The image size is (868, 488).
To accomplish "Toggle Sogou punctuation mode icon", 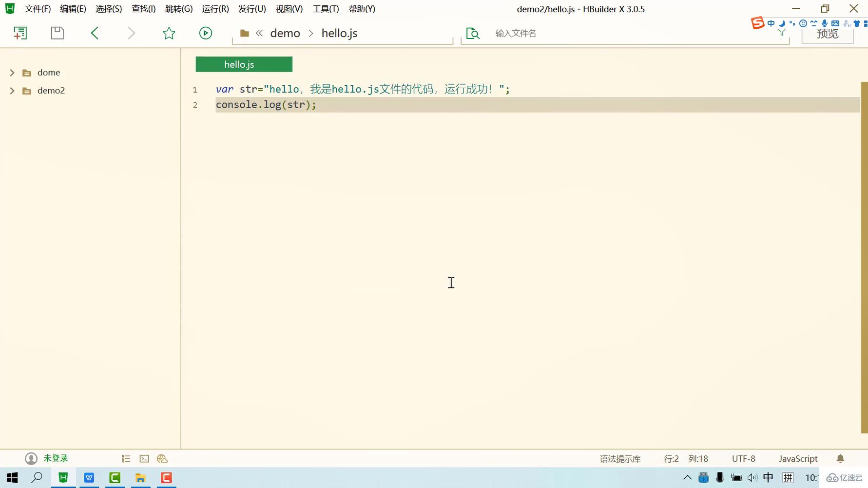I will pyautogui.click(x=792, y=23).
